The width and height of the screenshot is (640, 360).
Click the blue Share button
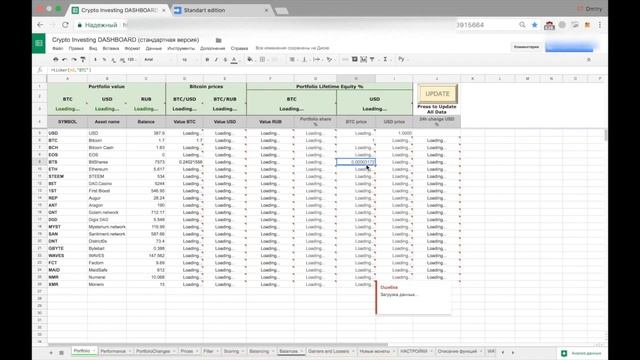[569, 47]
